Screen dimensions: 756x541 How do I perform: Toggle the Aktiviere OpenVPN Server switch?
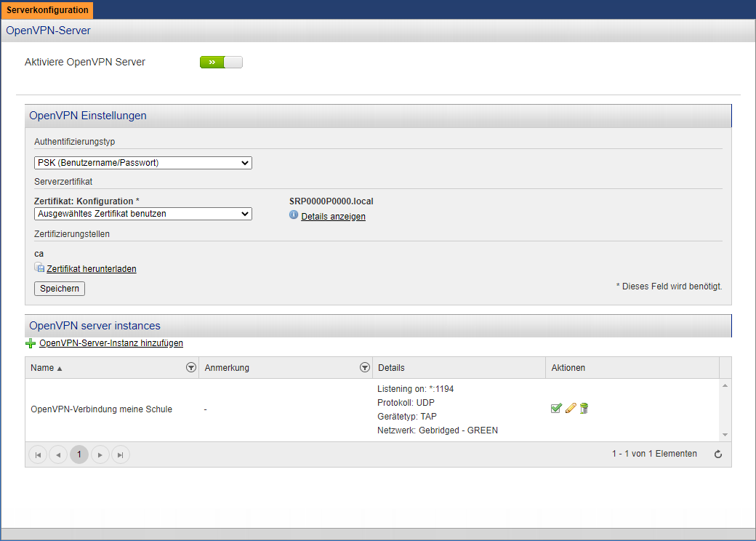pos(221,63)
